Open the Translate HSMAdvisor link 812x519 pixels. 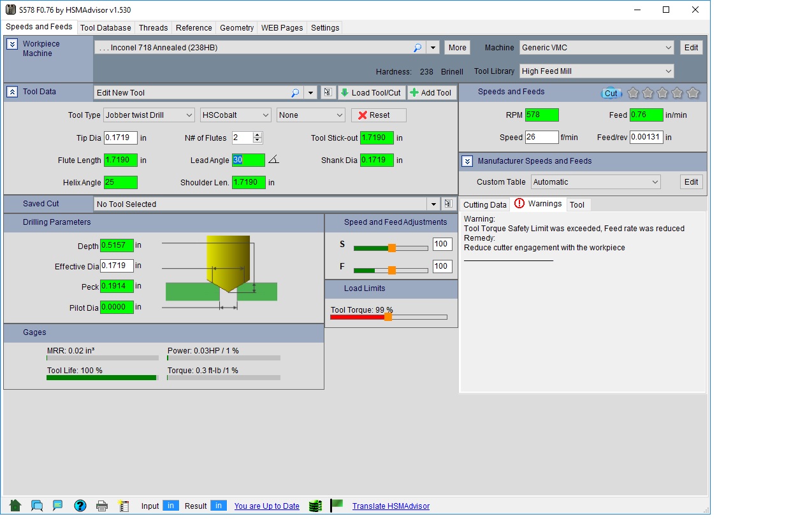(391, 506)
